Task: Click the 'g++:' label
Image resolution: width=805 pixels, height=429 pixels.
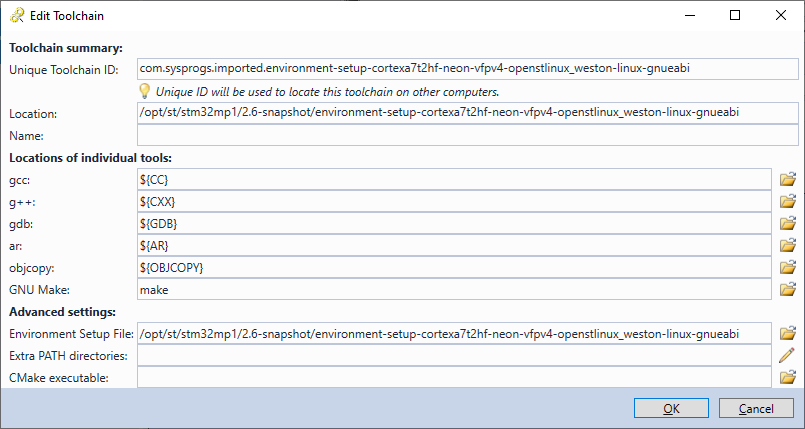Action: [22, 202]
